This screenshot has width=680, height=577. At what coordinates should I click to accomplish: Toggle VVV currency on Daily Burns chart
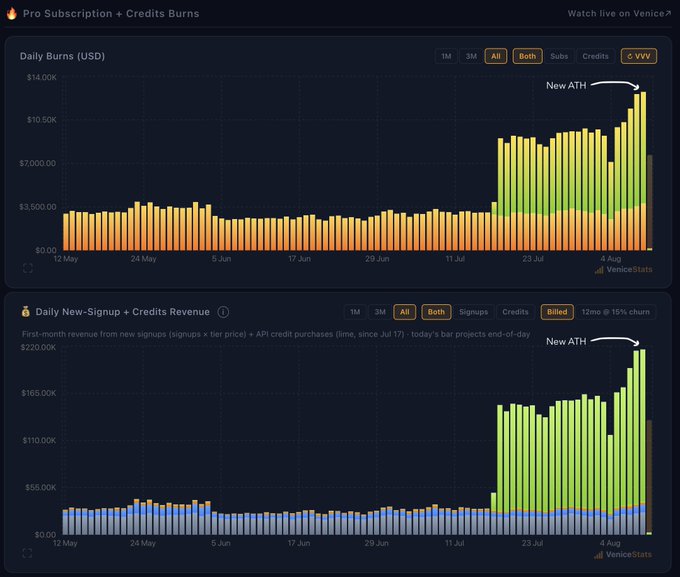[639, 56]
